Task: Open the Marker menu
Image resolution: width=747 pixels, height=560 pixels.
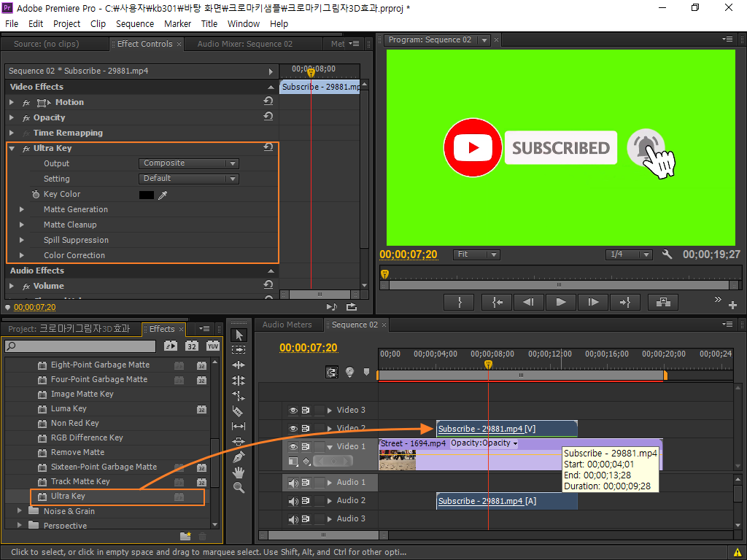Action: pyautogui.click(x=178, y=24)
